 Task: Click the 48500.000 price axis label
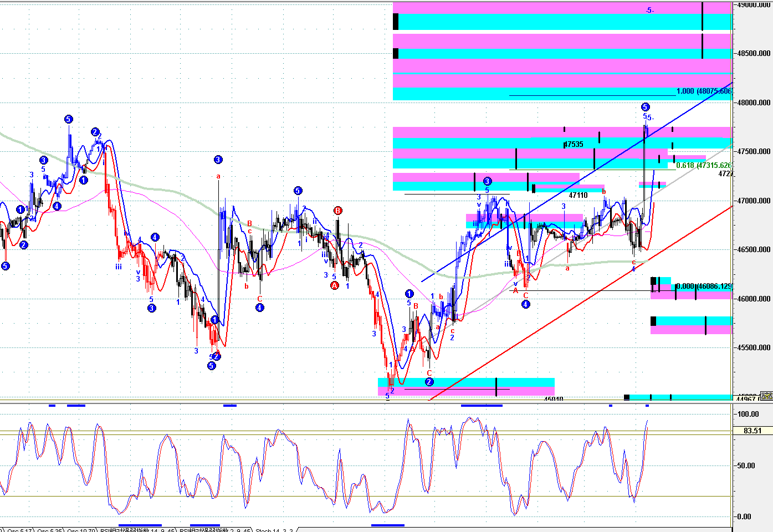[754, 54]
